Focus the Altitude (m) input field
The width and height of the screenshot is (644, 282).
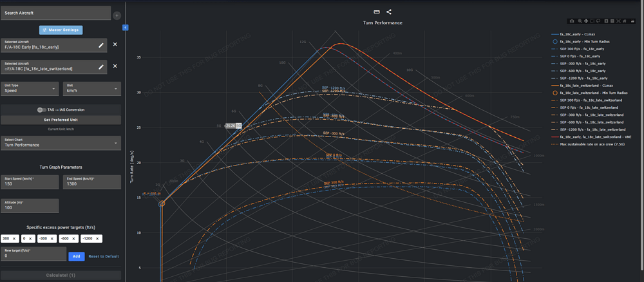pyautogui.click(x=30, y=205)
